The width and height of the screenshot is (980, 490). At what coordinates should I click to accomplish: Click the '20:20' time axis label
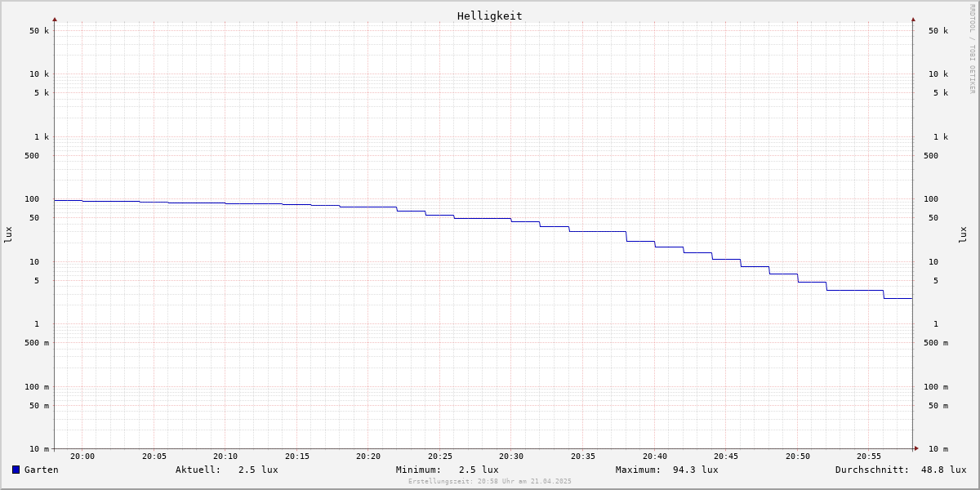(x=368, y=457)
